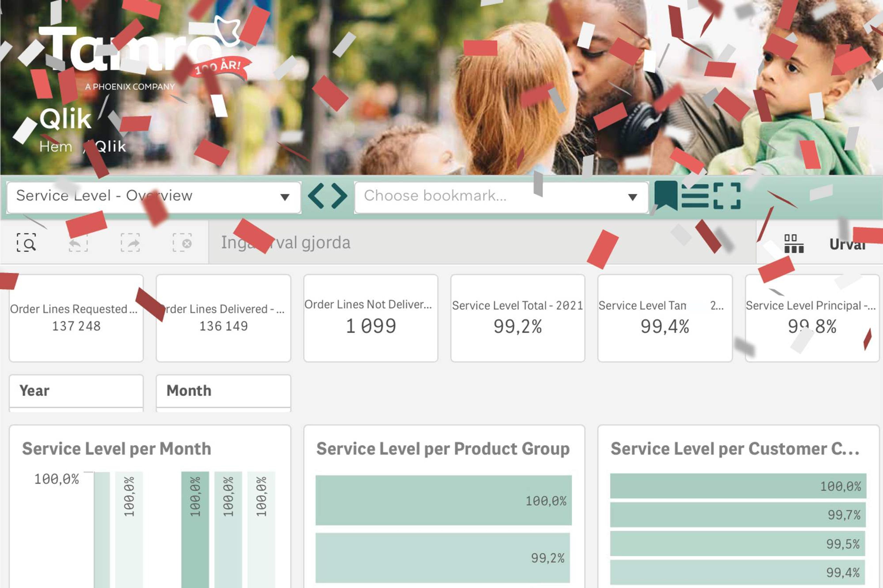Image resolution: width=883 pixels, height=588 pixels.
Task: Open the selections tool grid icon
Action: 794,244
